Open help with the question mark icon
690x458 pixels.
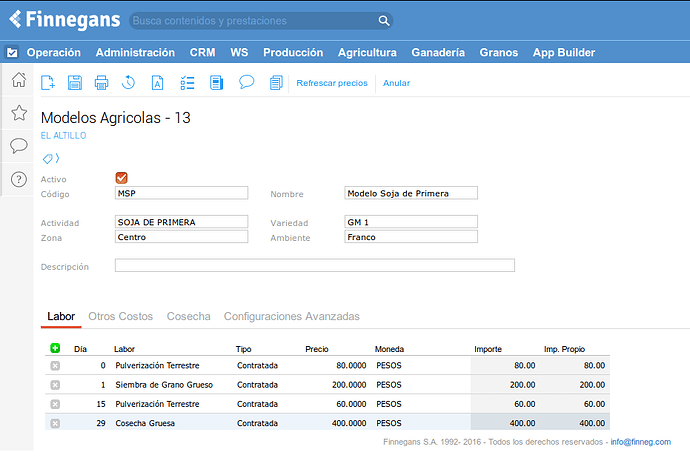18,179
